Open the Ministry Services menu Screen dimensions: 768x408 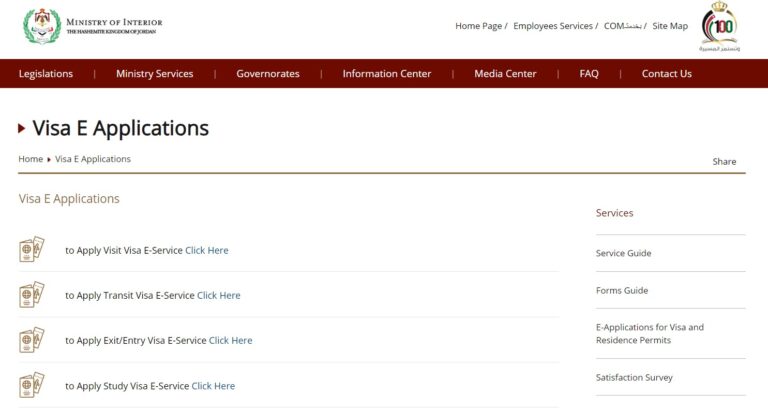coord(154,74)
